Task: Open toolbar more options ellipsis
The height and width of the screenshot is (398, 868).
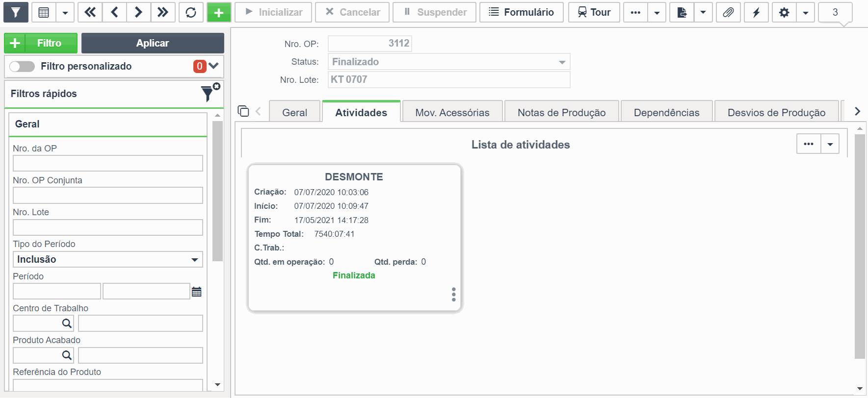Action: (x=635, y=12)
